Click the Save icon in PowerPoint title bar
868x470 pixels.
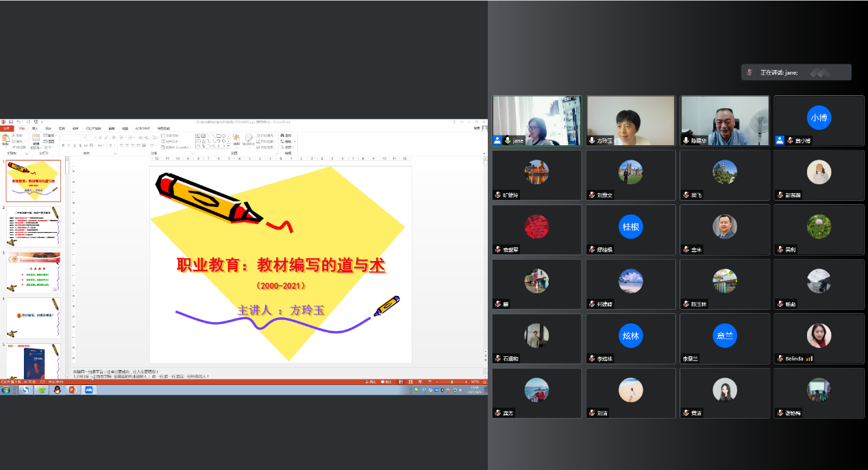pos(11,121)
